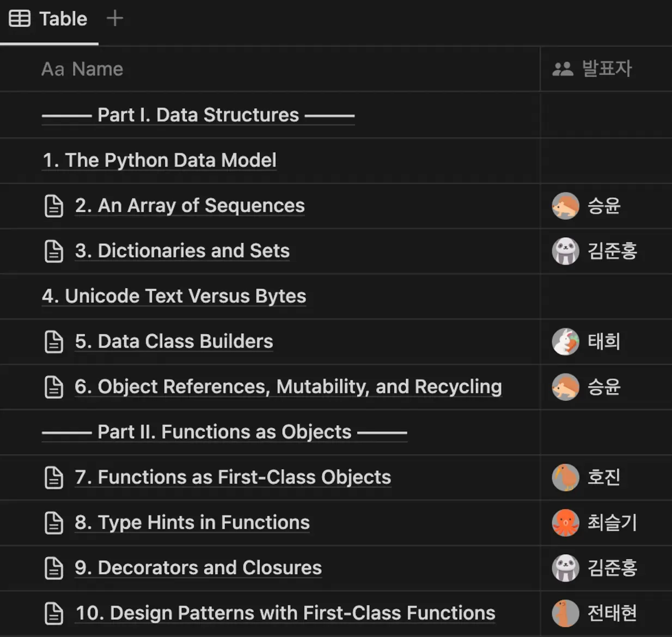Screen dimensions: 672x637
Task: Click the page icon beside An Array of Sequences
Action: tap(53, 206)
